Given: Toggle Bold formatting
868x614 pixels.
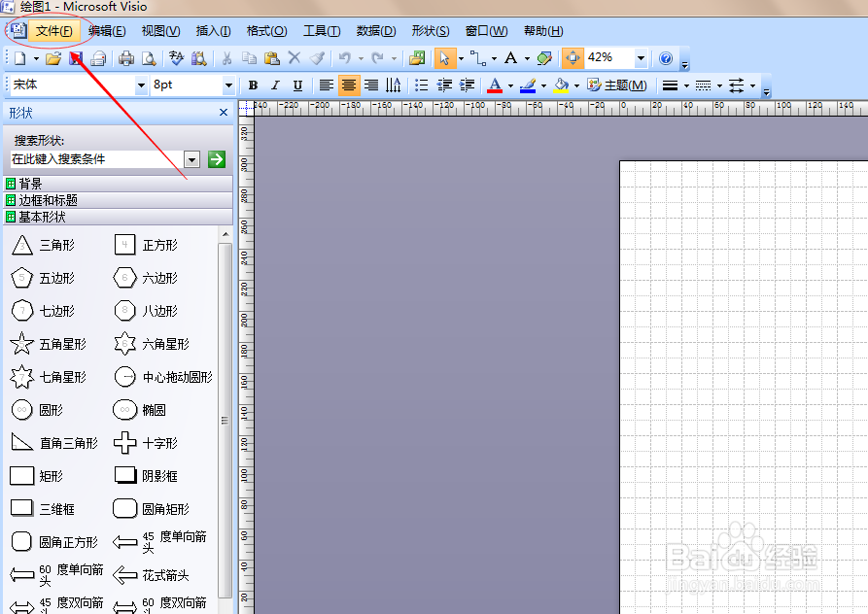Looking at the screenshot, I should click(x=253, y=85).
